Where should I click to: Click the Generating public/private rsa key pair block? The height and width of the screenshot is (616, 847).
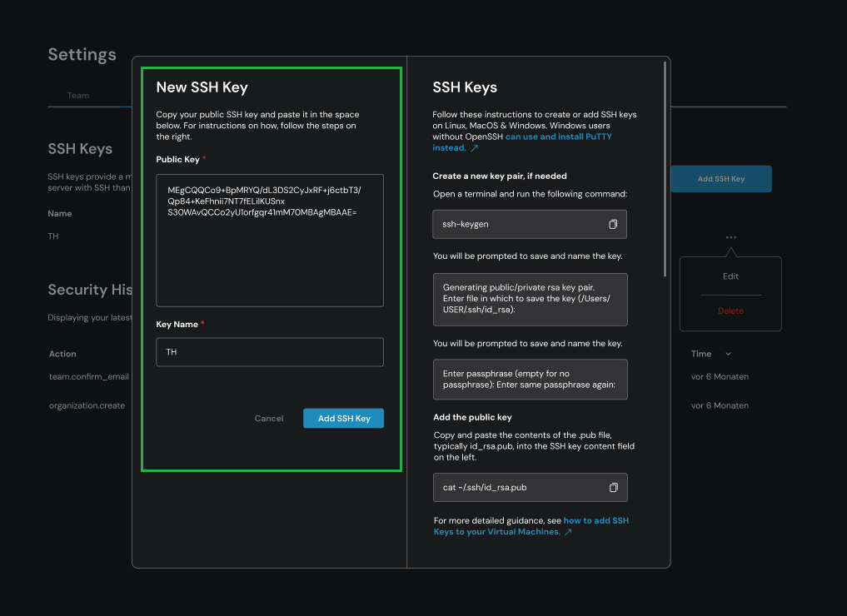(x=530, y=299)
